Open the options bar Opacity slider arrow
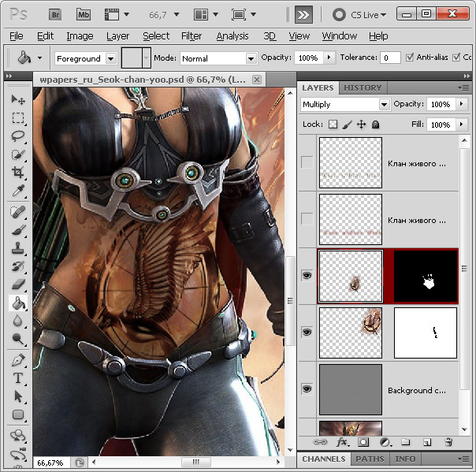This screenshot has height=472, width=476. 329,57
